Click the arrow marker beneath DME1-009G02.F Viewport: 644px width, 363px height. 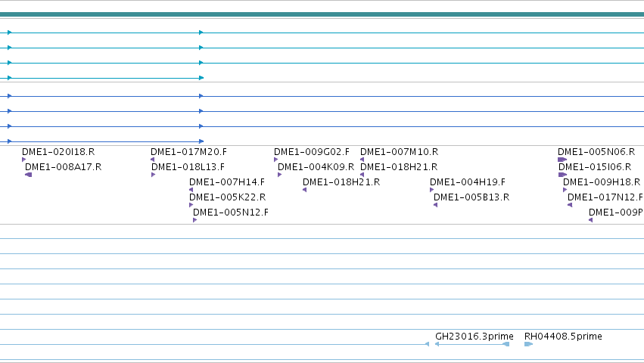275,160
